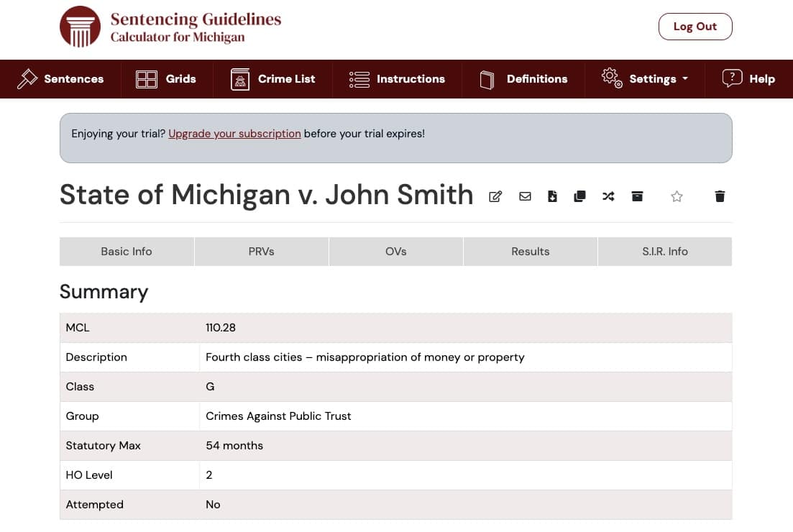The height and width of the screenshot is (532, 793).
Task: Open the Results tab
Action: pyautogui.click(x=530, y=251)
